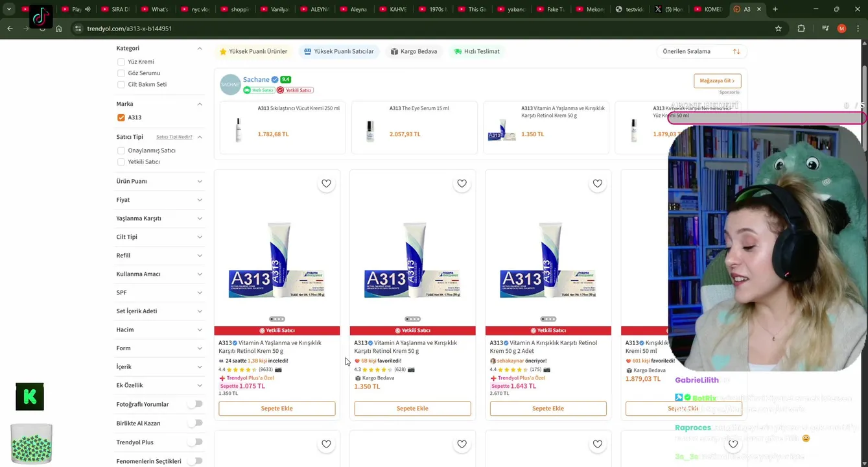Collapse the Satıcı Tipi section chevron
The image size is (868, 467).
[200, 137]
